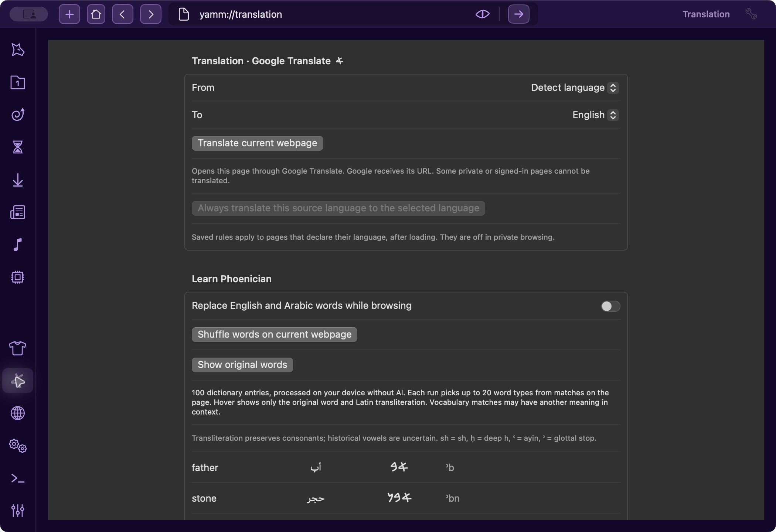
Task: Open the hourglass history icon in sidebar
Action: coord(18,147)
